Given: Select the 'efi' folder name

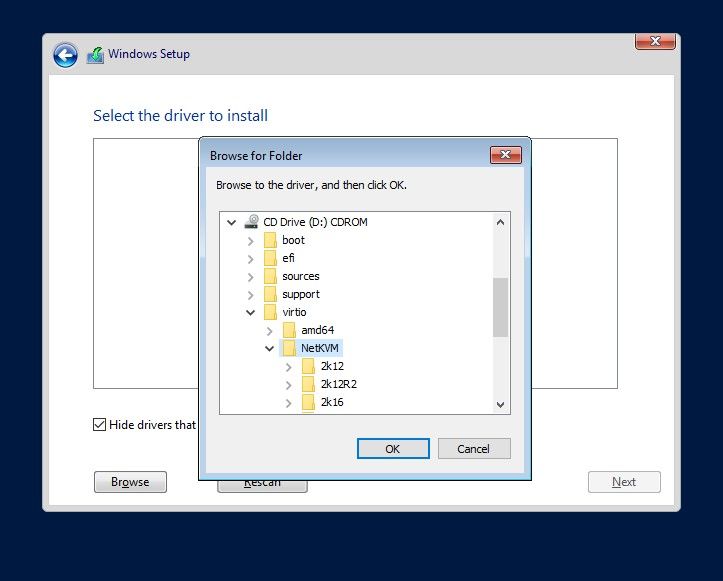Looking at the screenshot, I should pos(288,258).
